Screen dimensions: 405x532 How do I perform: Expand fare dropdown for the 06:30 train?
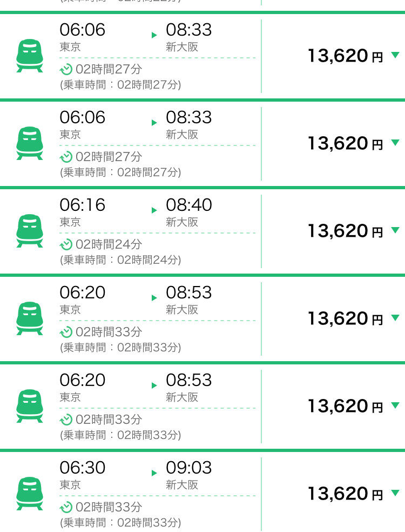395,493
